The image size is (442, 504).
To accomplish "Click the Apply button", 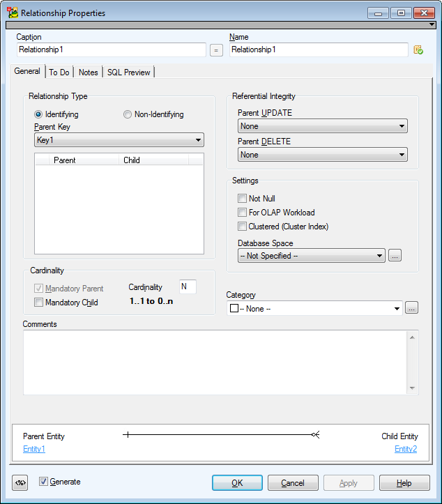I will pyautogui.click(x=349, y=483).
